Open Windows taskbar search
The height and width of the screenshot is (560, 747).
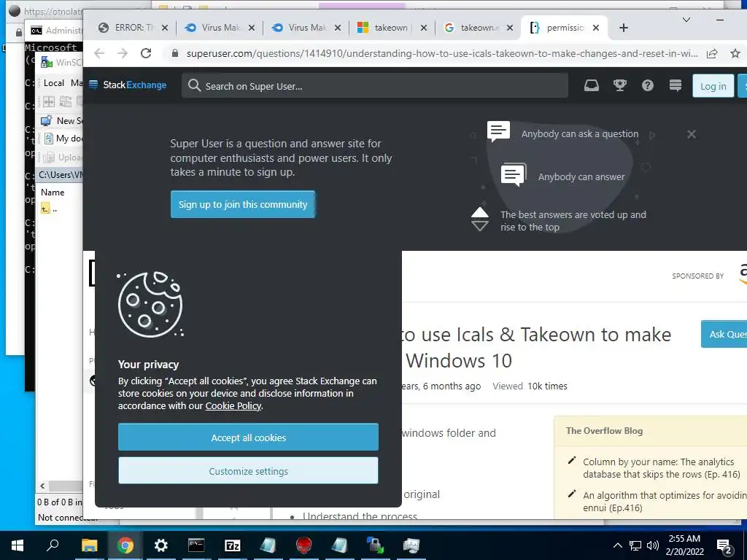[53, 545]
